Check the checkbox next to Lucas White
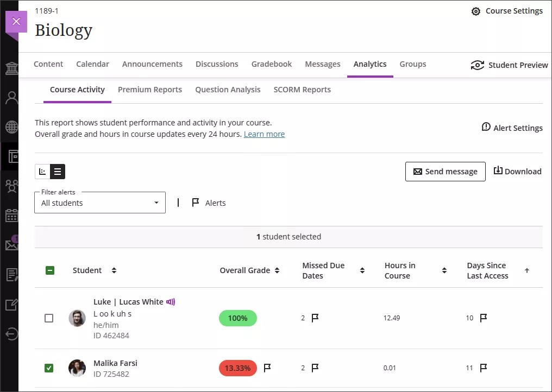 pos(49,318)
